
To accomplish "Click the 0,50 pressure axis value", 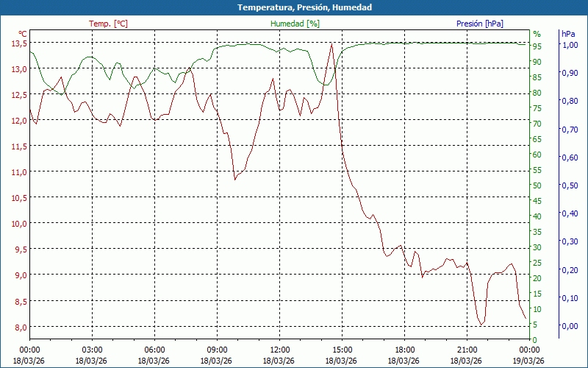I will (x=570, y=185).
